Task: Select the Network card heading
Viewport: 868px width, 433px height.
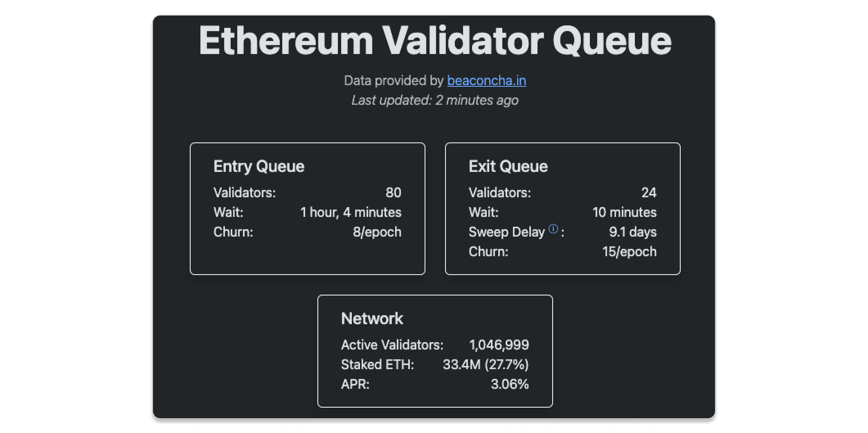Action: (372, 318)
